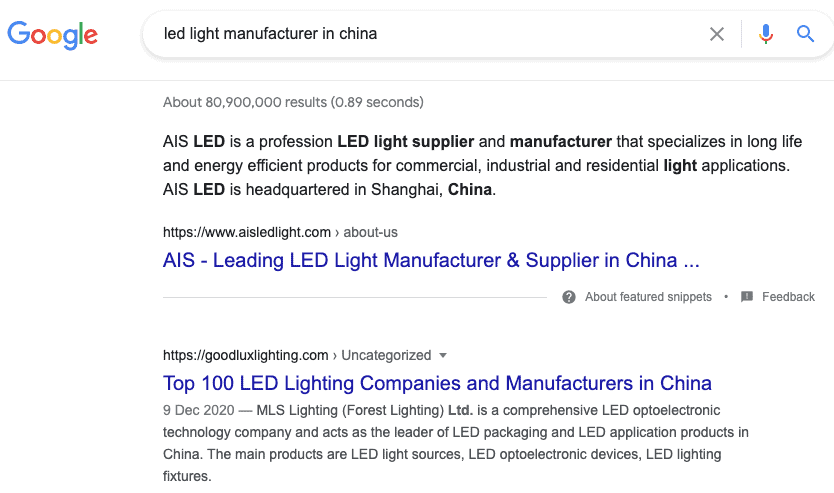This screenshot has height=493, width=834.
Task: Click the Google logo
Action: pyautogui.click(x=52, y=35)
